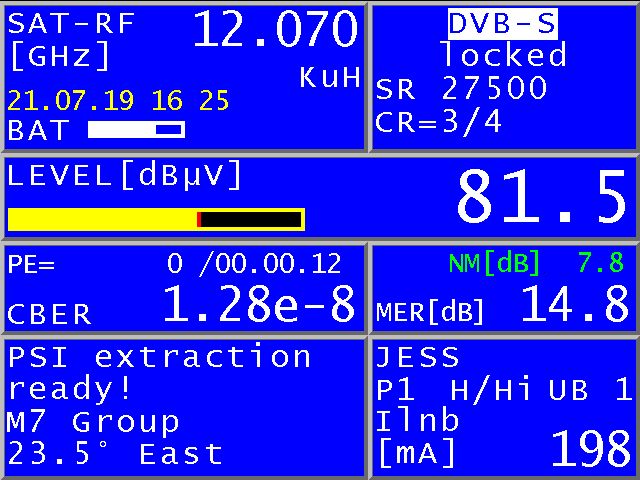640x480 pixels.
Task: Click the SR 27500 symbol rate
Action: 461,89
